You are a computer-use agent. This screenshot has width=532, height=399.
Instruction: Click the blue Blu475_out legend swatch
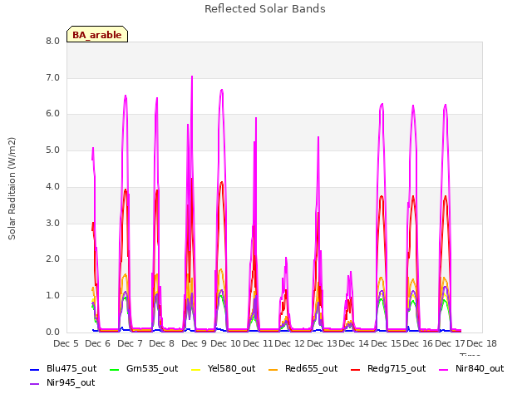(x=35, y=369)
